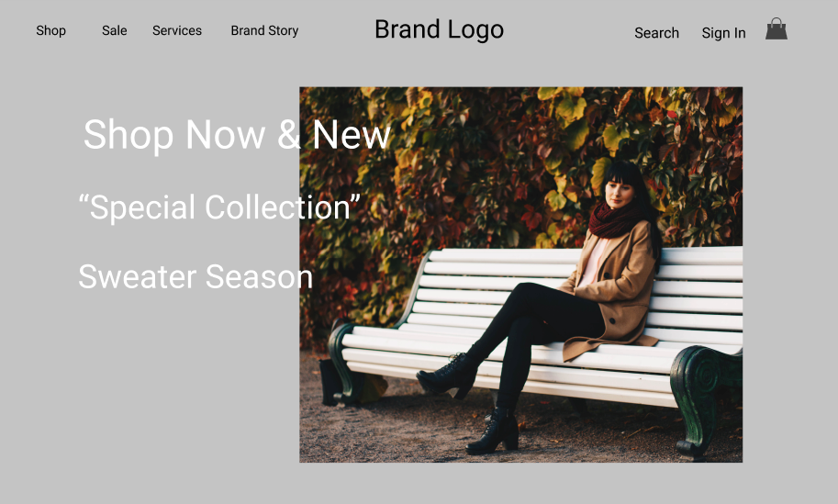Click the "Special Collection" text
Viewport: 838px width, 504px height.
pos(219,207)
